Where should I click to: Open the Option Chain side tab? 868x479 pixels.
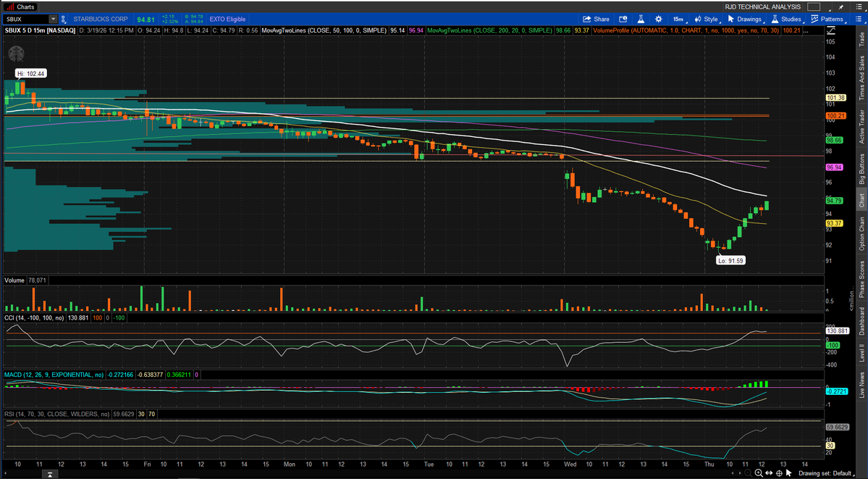pos(861,233)
